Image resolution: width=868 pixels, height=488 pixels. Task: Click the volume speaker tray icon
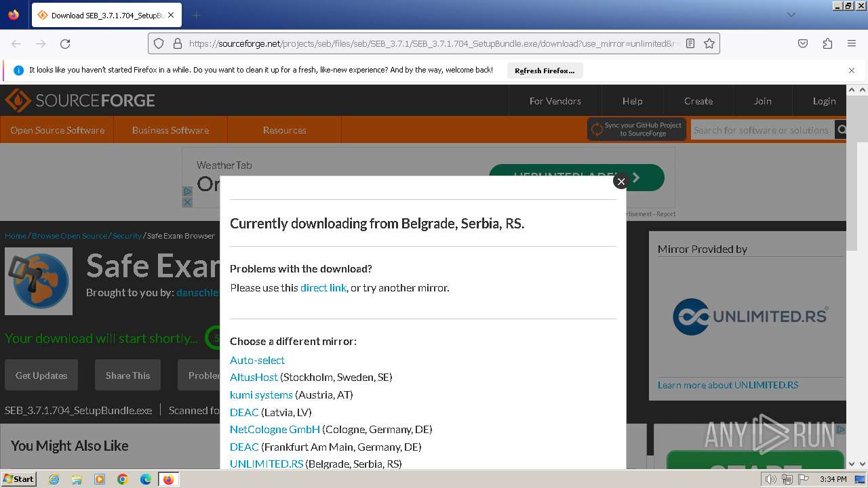(770, 479)
